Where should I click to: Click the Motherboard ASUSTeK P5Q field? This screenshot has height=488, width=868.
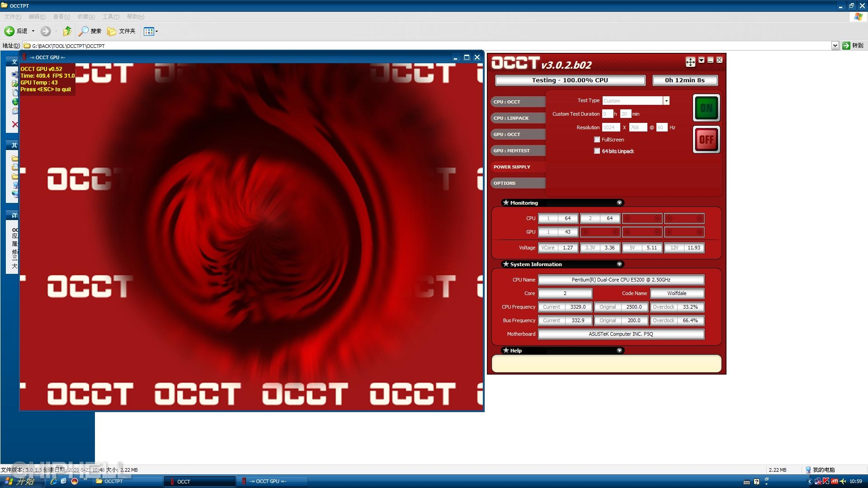[x=621, y=334]
